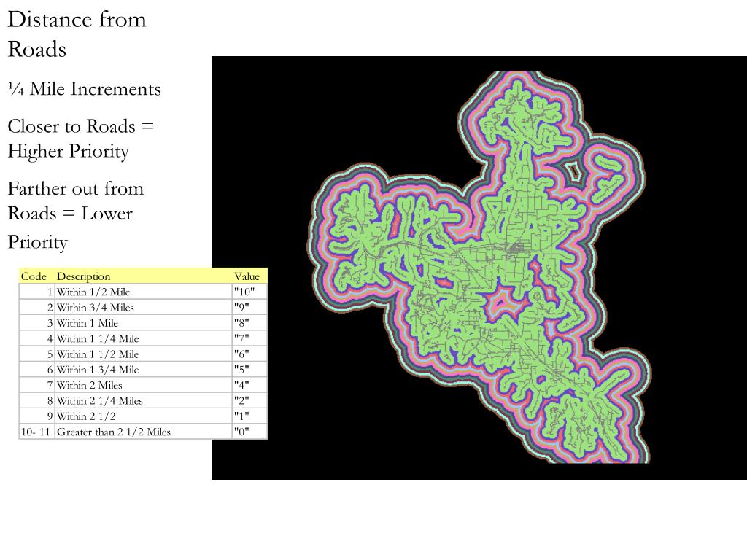
Task: Click the value cell "6"
Action: pos(249,354)
